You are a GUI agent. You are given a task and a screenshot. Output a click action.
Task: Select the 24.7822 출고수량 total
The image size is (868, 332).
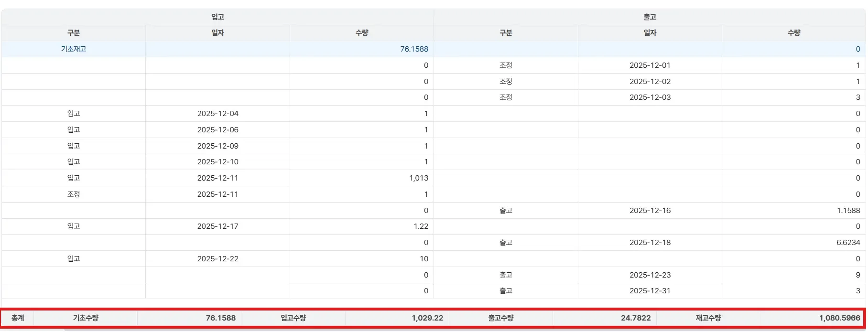click(x=636, y=318)
